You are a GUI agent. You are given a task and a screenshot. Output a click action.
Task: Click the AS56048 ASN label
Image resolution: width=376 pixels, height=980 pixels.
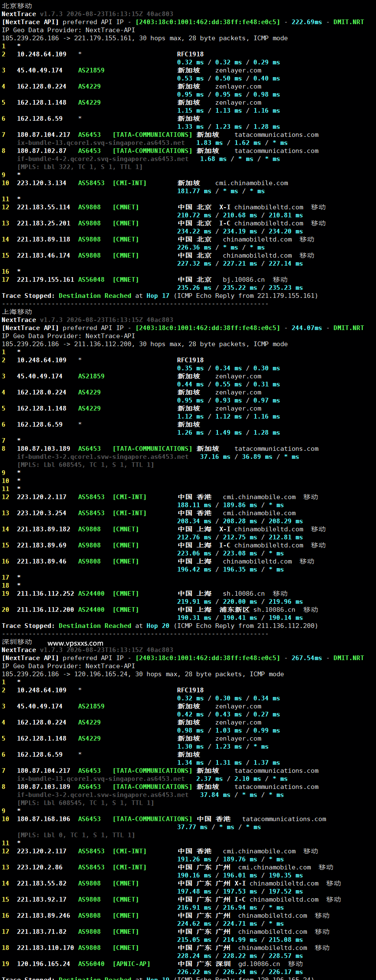(x=91, y=280)
